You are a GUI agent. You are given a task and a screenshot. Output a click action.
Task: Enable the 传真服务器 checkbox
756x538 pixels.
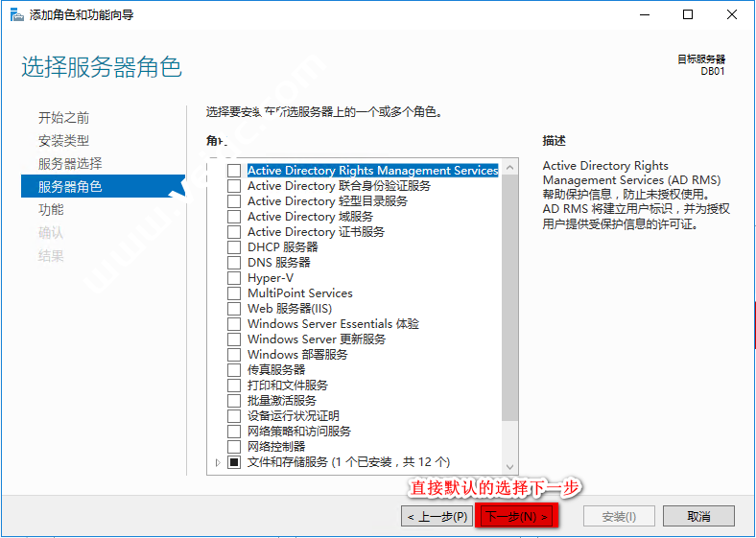[234, 370]
